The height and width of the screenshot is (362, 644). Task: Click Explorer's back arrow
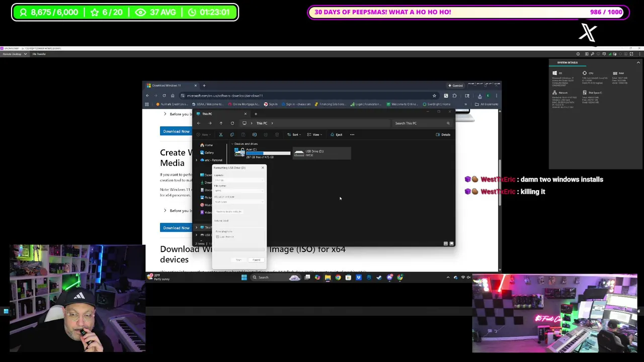[199, 123]
